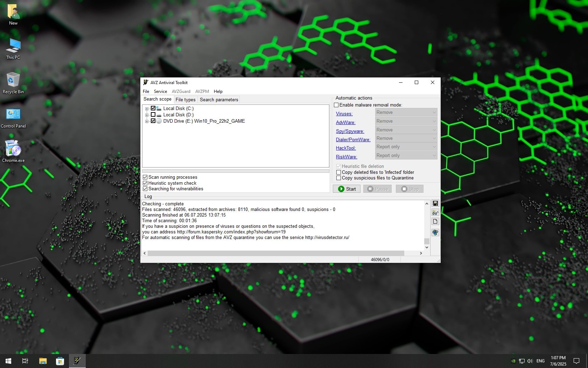Viewport: 588px width, 368px height.
Task: Open the AdWare action dropdown
Action: [x=406, y=121]
